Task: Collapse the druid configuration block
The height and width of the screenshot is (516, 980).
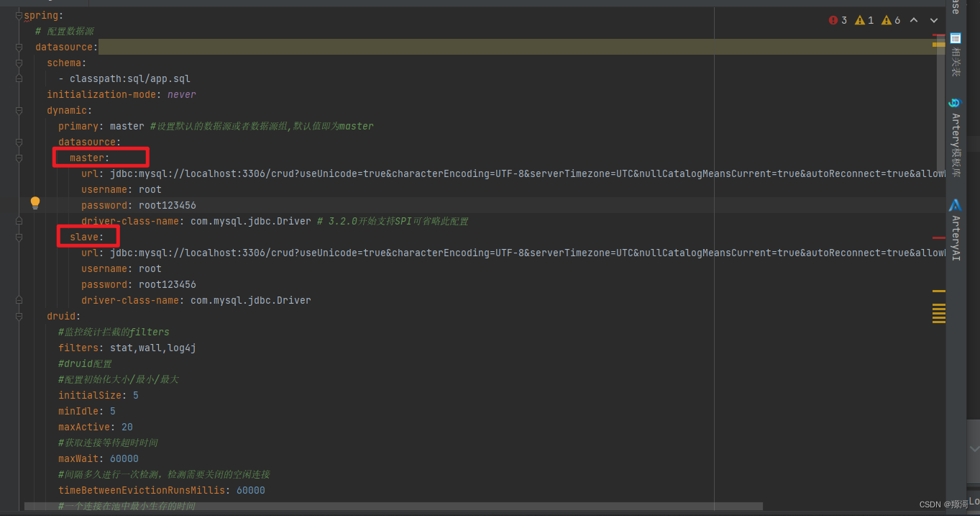Action: [x=19, y=316]
